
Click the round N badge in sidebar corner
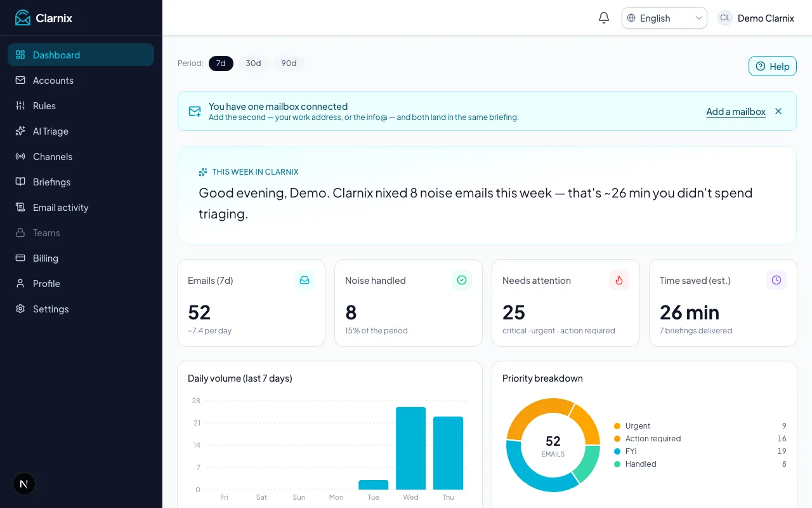click(x=24, y=484)
